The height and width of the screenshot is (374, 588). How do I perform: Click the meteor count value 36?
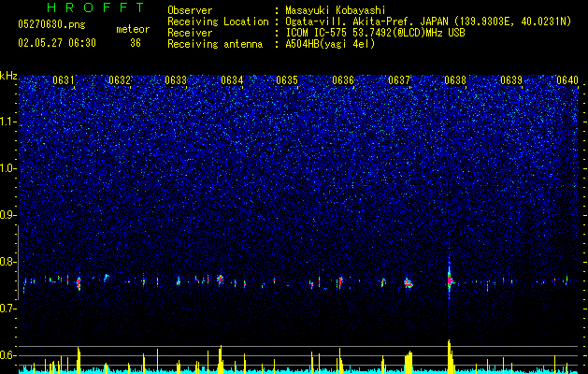136,43
